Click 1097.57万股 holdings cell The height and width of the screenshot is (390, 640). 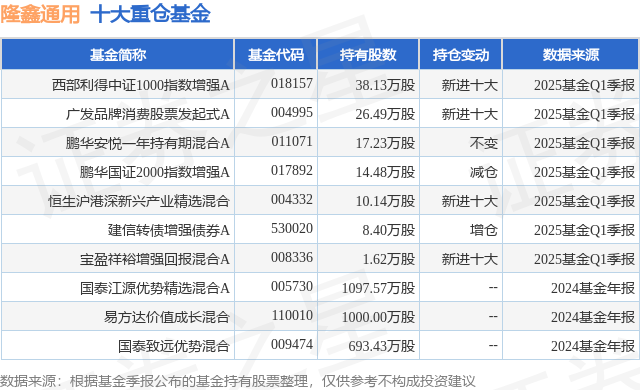pyautogui.click(x=378, y=288)
